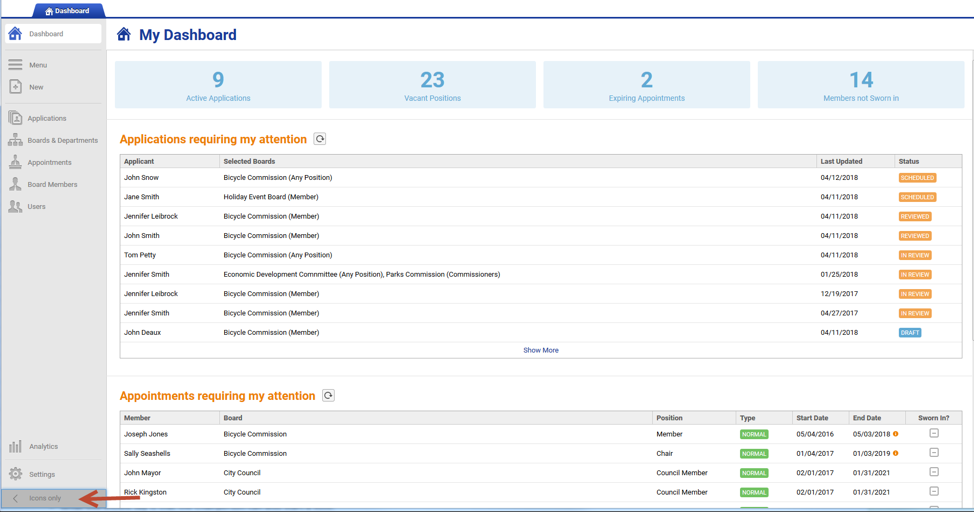
Task: Open Tom Petty application row
Action: click(x=540, y=255)
